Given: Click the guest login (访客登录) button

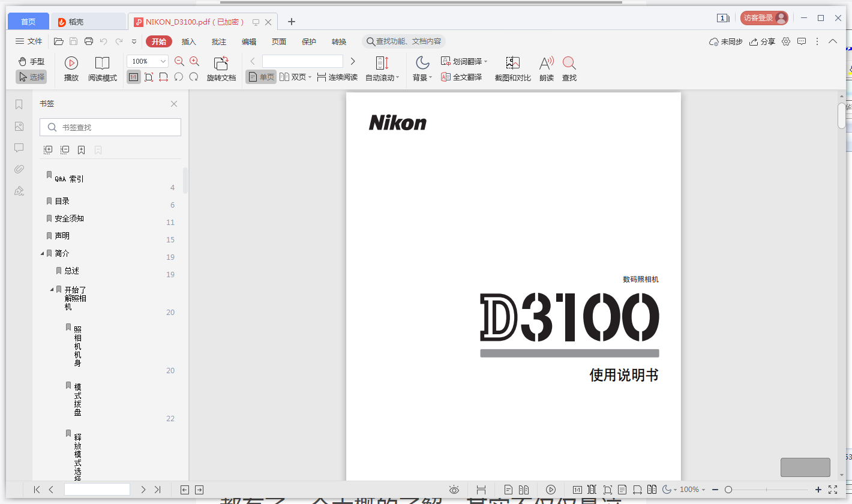Looking at the screenshot, I should (x=764, y=18).
